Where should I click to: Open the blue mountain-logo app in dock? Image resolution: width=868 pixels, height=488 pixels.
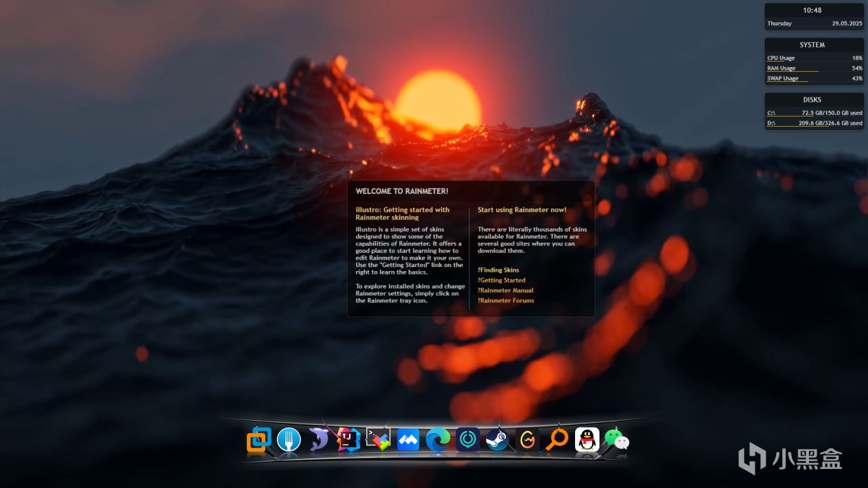(408, 440)
